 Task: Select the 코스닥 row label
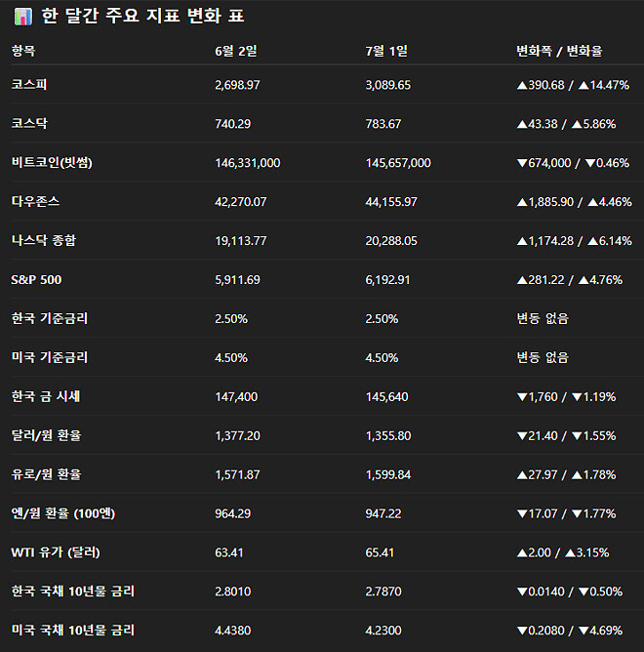point(29,124)
